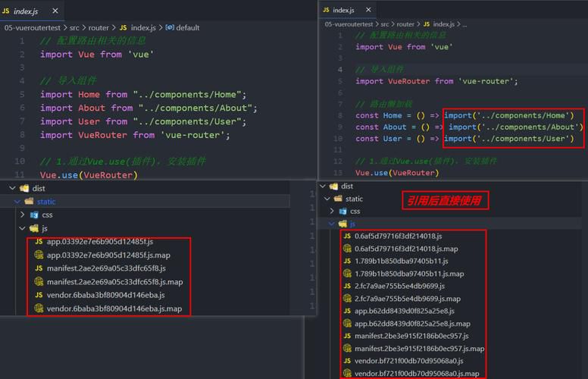Click router in the right breadcrumb

405,24
